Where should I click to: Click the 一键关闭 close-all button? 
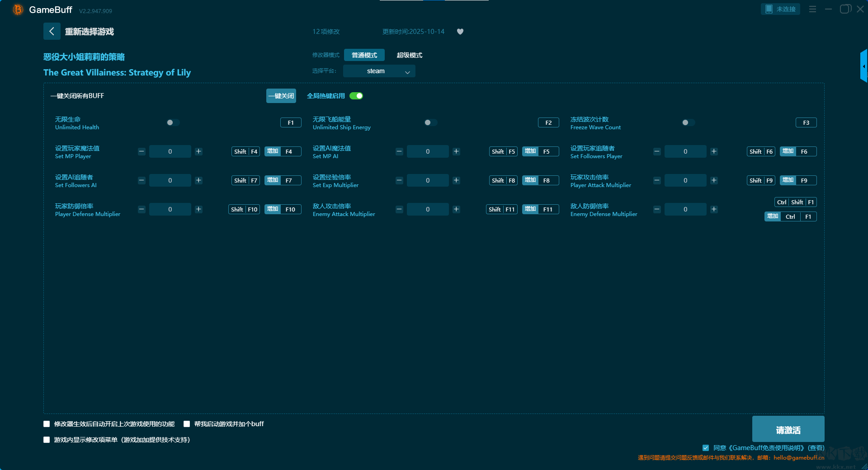(281, 96)
